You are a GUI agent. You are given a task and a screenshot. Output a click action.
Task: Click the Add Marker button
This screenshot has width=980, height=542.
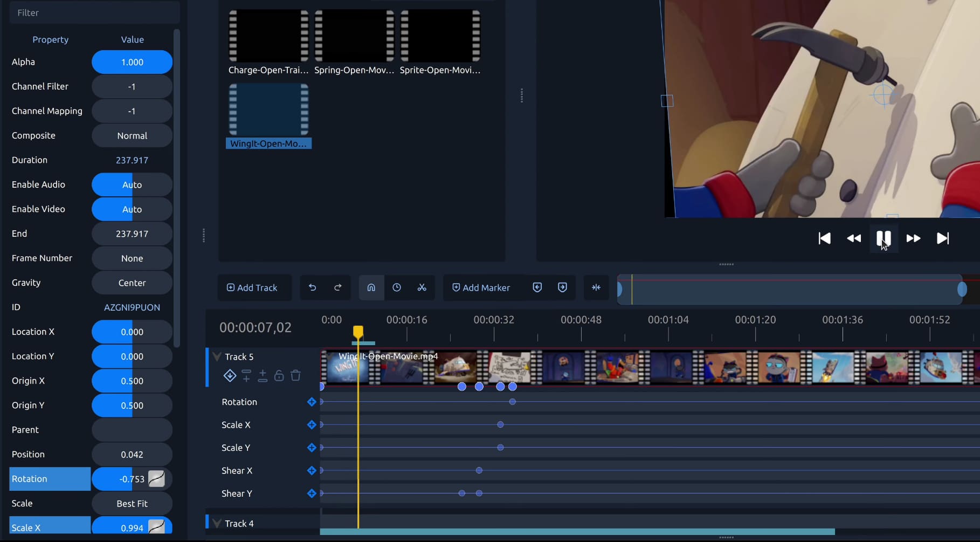coord(481,287)
